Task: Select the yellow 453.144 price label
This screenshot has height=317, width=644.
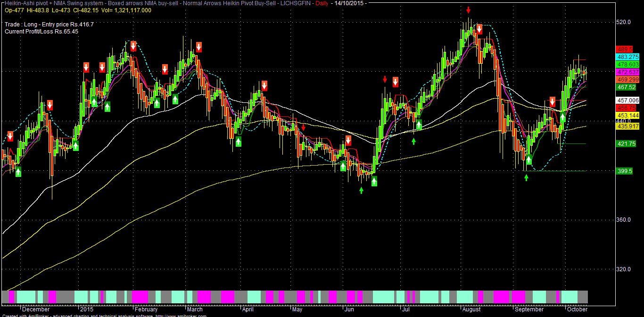Action: click(x=628, y=116)
